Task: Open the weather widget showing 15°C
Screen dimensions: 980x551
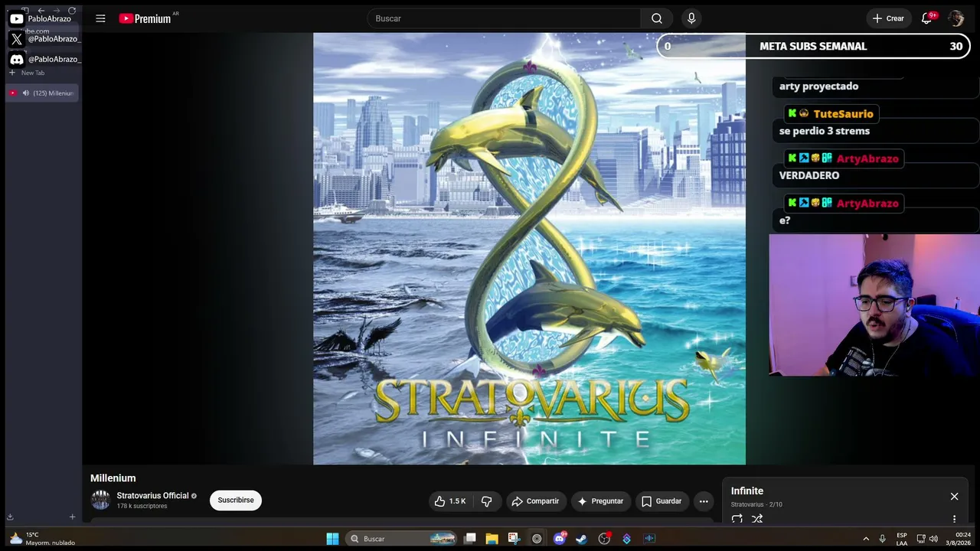Action: tap(42, 539)
